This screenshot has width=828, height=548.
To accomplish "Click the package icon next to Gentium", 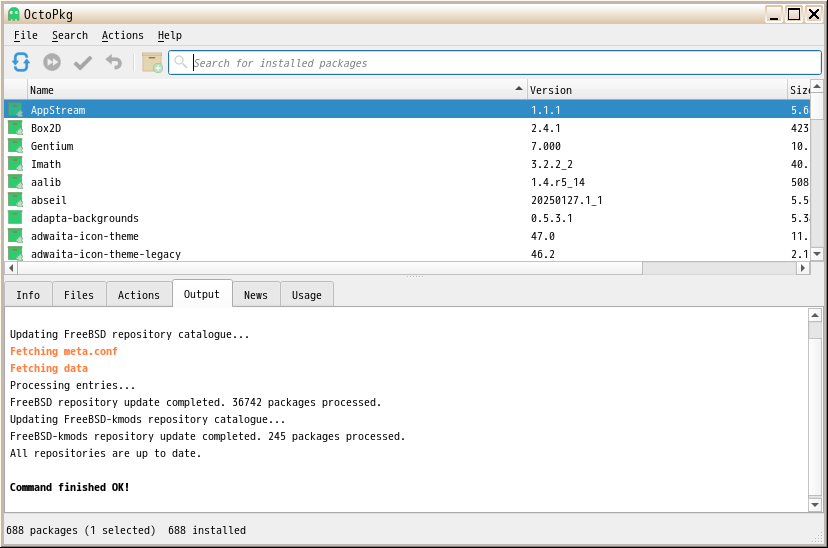I will click(15, 146).
